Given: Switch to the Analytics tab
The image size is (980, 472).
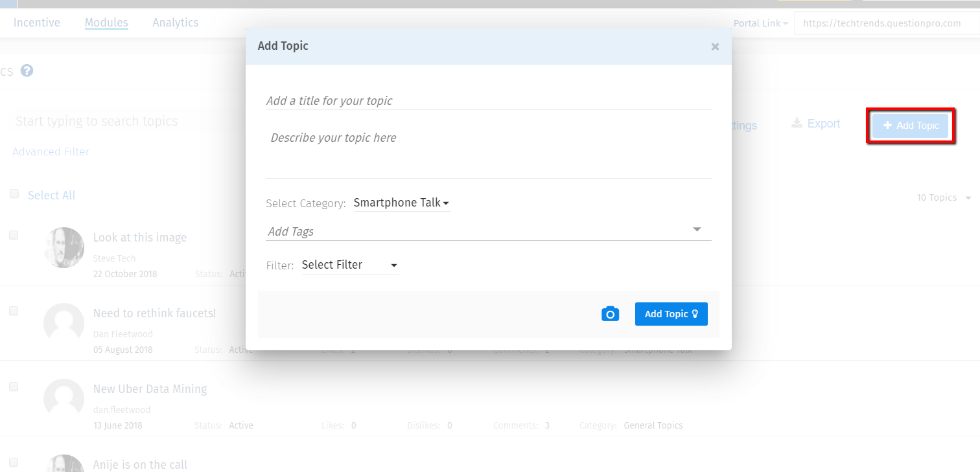Looking at the screenshot, I should (175, 22).
